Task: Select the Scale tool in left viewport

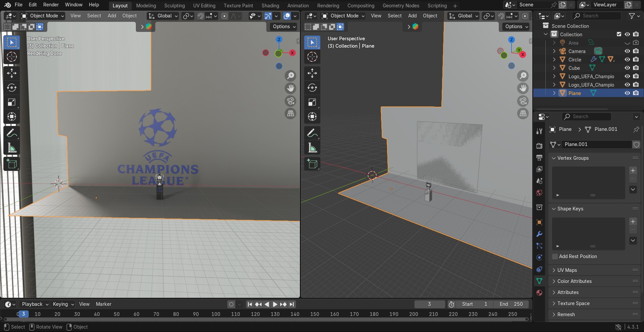Action: pyautogui.click(x=12, y=102)
